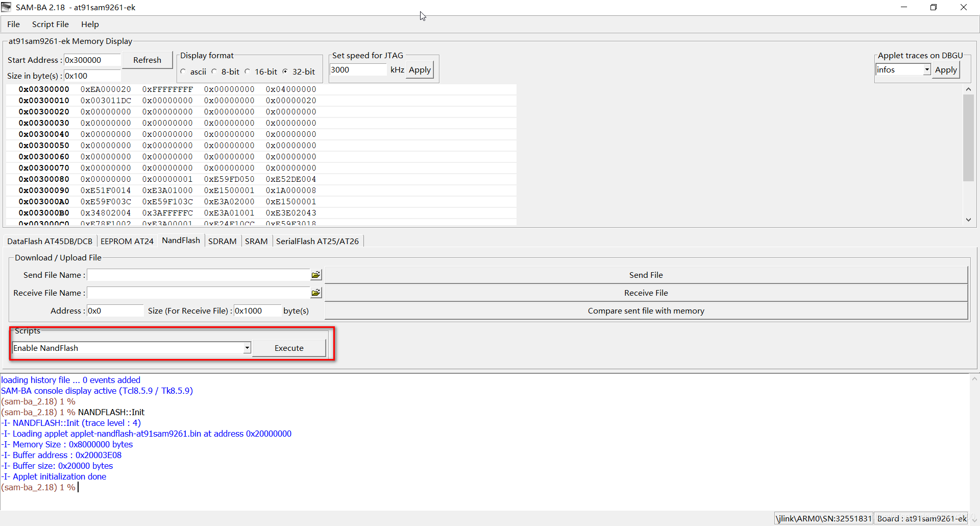Click the JTAG speed kHz field
This screenshot has width=980, height=526.
pos(358,70)
